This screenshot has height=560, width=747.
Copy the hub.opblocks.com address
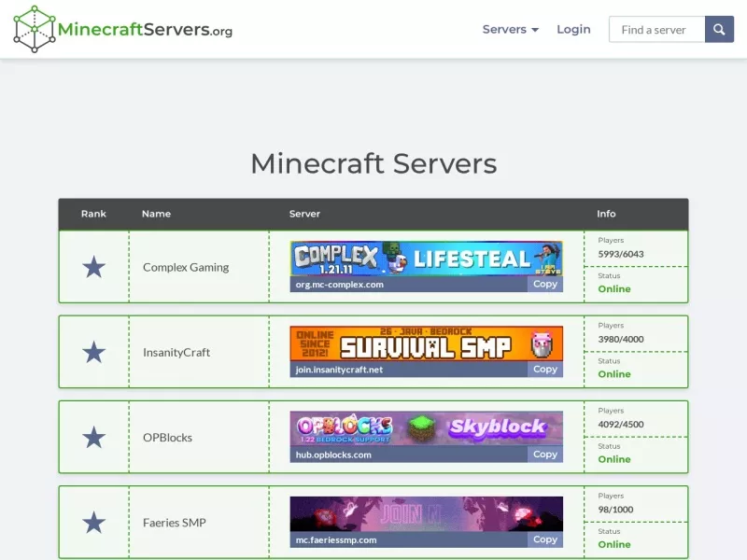[x=545, y=455]
